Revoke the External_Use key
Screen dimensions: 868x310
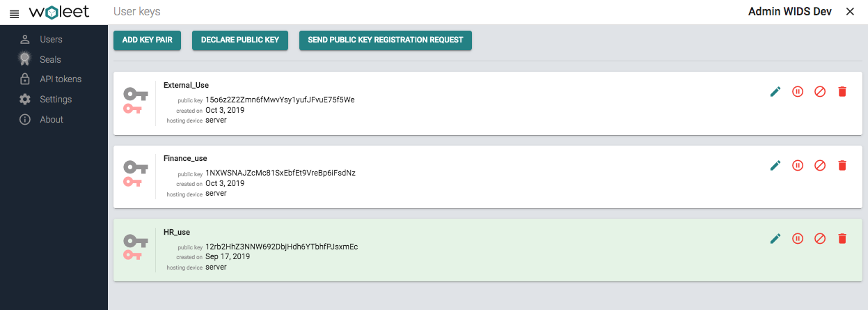(820, 92)
